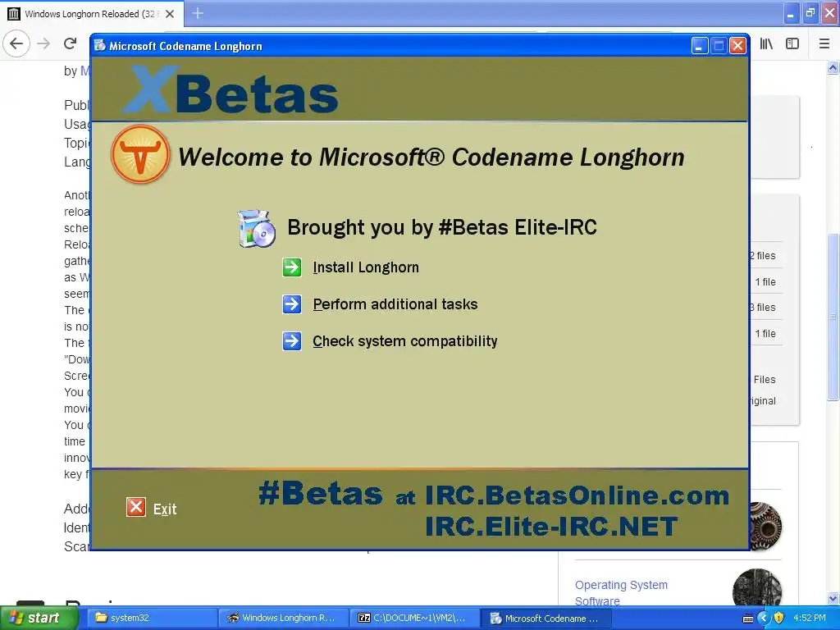Click the Perform additional tasks link

pyautogui.click(x=395, y=304)
